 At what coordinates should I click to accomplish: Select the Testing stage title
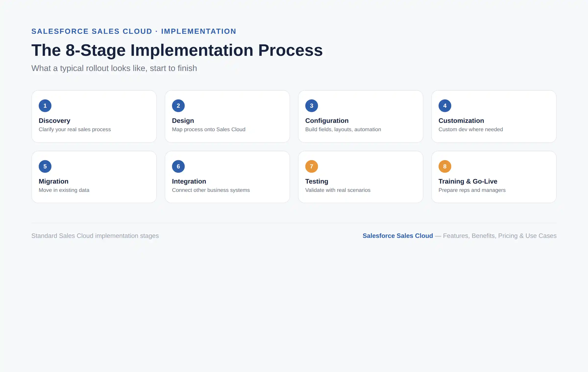coord(317,181)
